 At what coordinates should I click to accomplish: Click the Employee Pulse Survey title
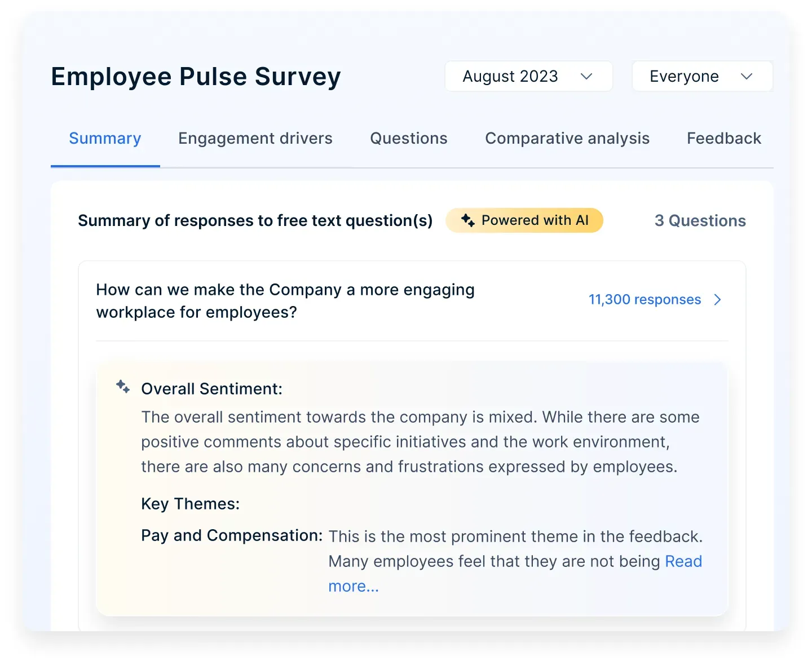[196, 77]
